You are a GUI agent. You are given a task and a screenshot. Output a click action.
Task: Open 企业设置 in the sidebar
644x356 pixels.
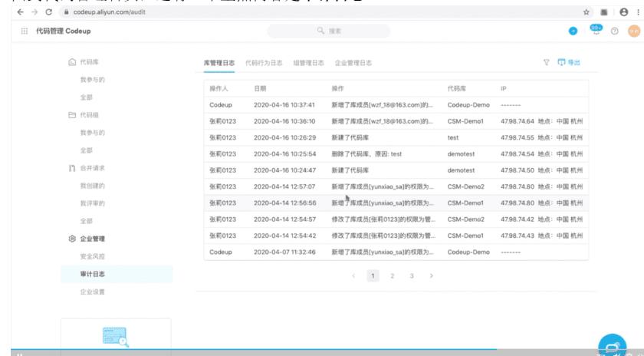pyautogui.click(x=93, y=292)
